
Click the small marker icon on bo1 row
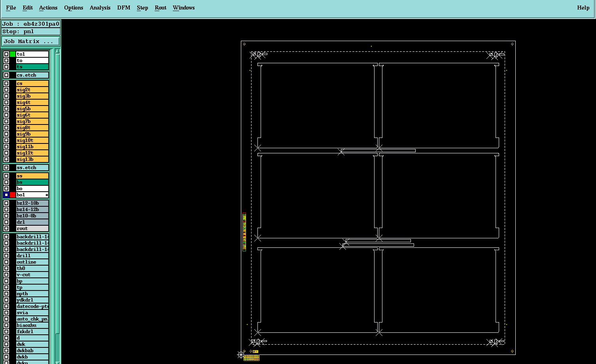tap(47, 195)
